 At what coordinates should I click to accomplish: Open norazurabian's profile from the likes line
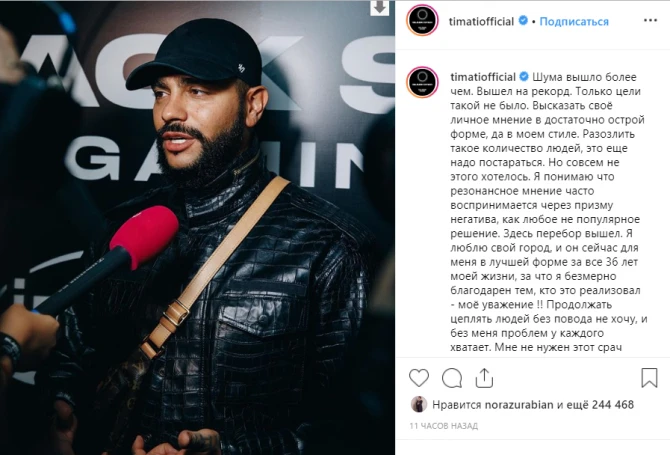[519, 405]
